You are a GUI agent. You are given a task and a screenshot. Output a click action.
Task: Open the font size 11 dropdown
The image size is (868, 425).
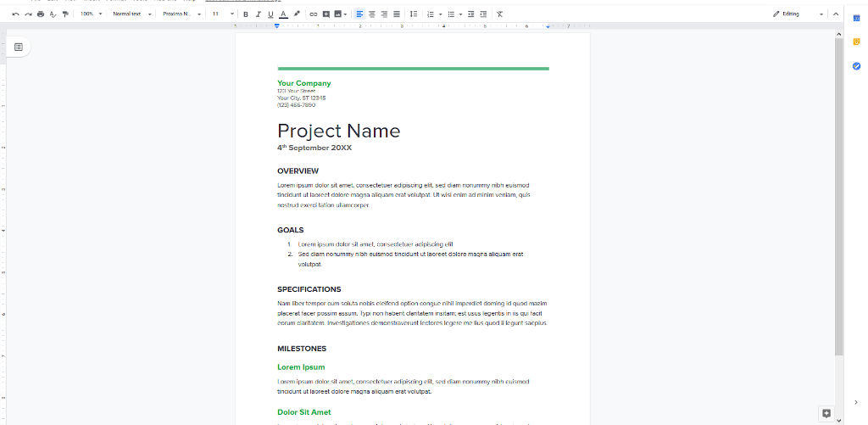click(x=223, y=14)
